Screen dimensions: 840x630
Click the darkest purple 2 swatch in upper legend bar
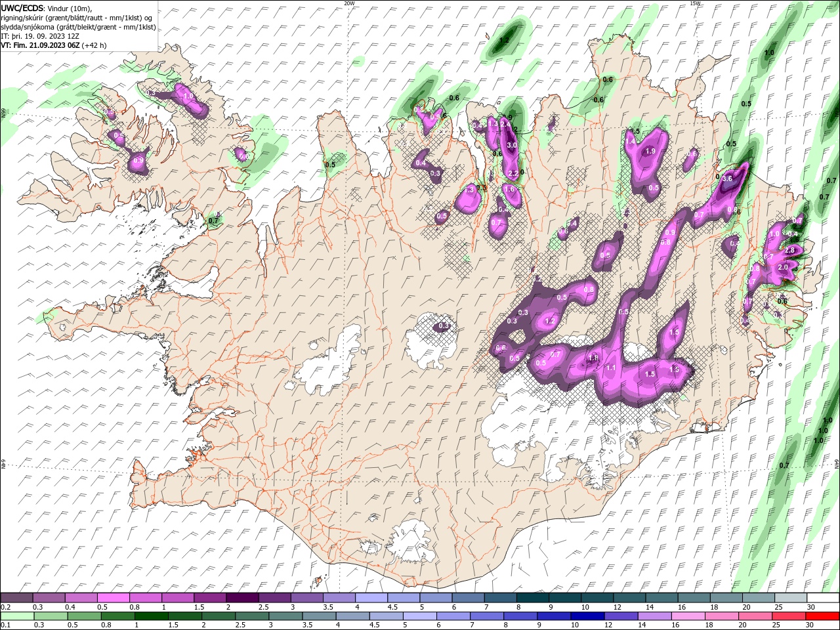(x=241, y=598)
